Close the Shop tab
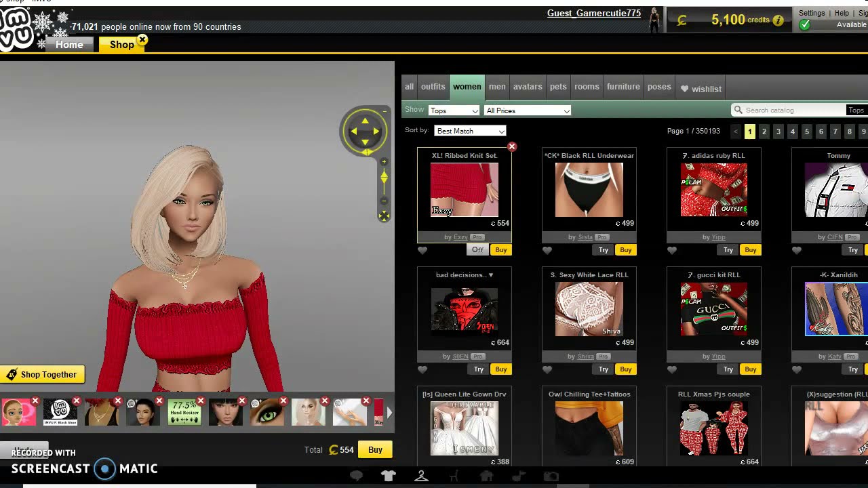 142,41
